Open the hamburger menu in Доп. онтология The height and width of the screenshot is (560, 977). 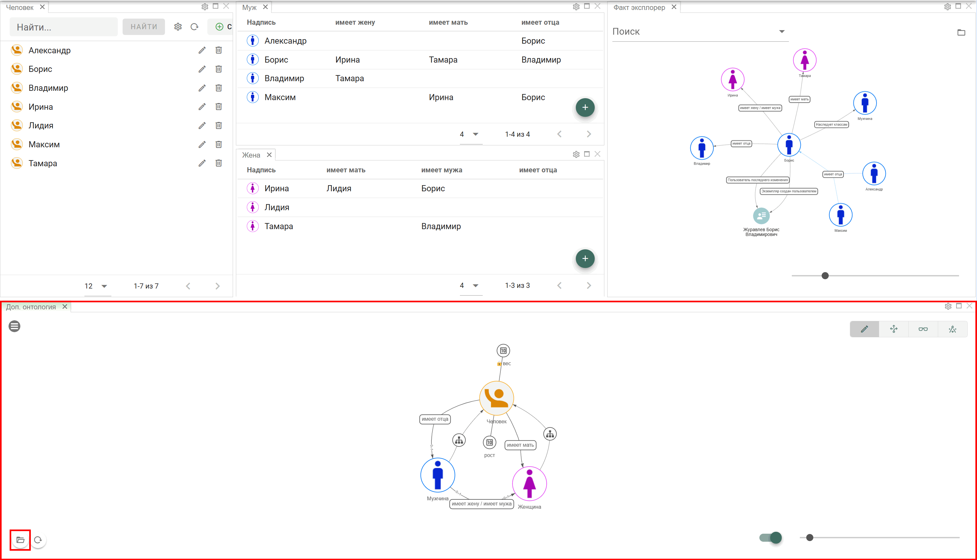pyautogui.click(x=15, y=326)
